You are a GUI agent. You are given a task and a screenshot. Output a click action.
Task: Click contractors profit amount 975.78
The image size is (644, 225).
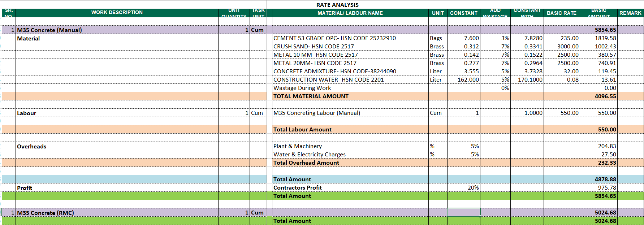(x=598, y=188)
